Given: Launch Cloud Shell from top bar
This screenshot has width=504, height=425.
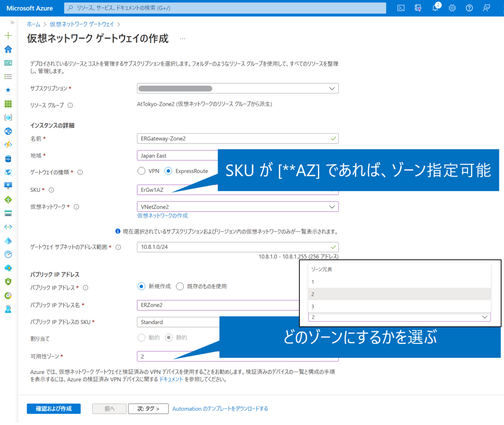Looking at the screenshot, I should tap(401, 8).
